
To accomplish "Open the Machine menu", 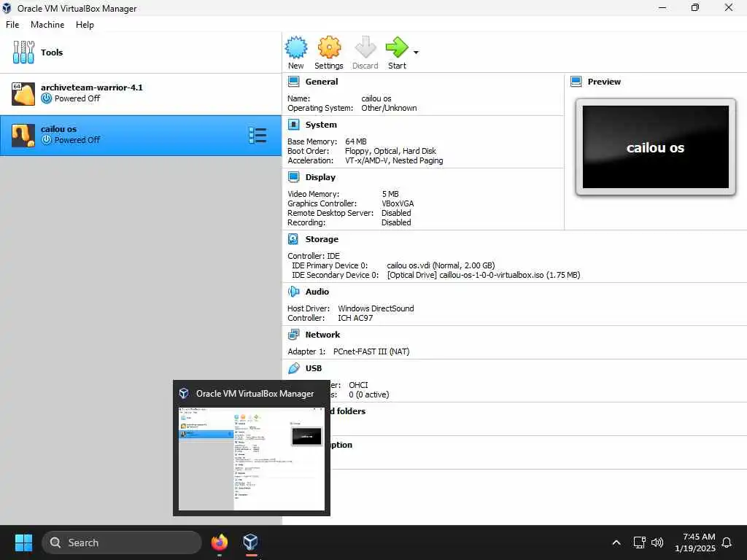I will tap(47, 25).
